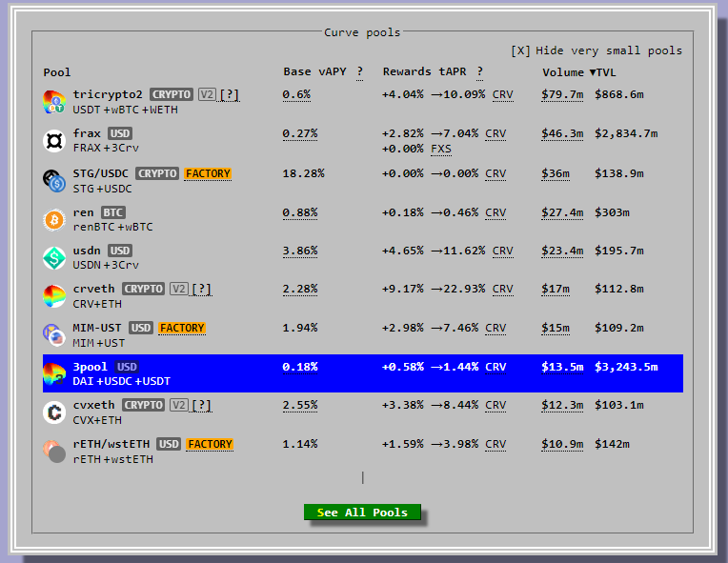The height and width of the screenshot is (563, 728).
Task: Click the $13.5m volume value
Action: [x=562, y=367]
